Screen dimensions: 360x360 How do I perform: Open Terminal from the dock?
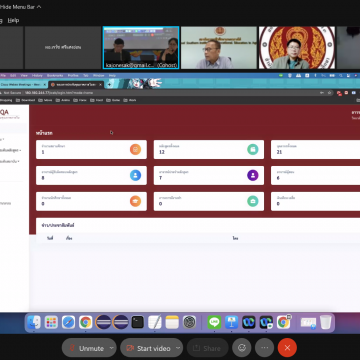[x=137, y=322]
